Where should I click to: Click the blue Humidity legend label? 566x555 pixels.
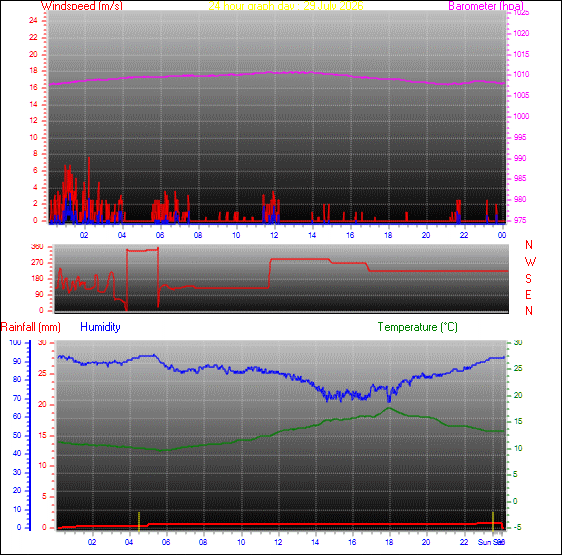[100, 327]
